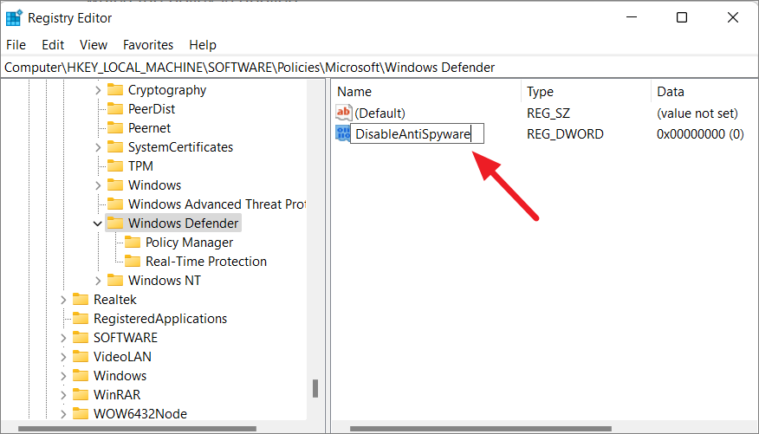Image resolution: width=759 pixels, height=434 pixels.
Task: Select the TPM folder icon
Action: pos(115,166)
